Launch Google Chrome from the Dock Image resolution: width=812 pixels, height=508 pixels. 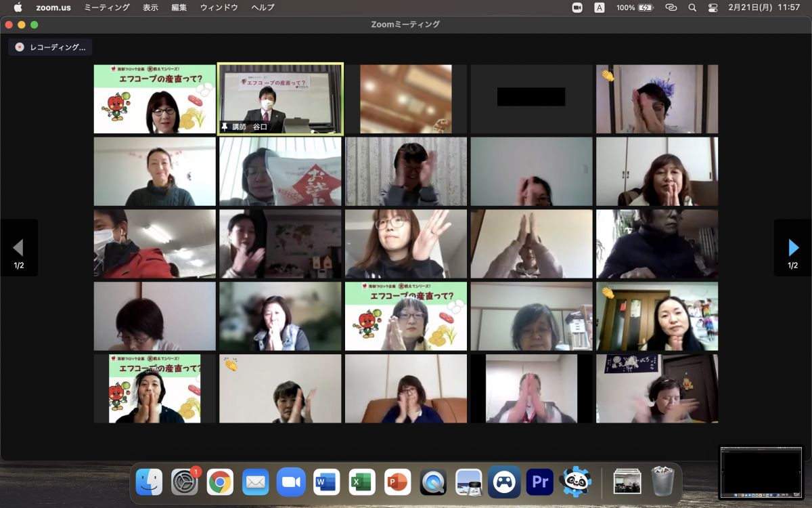point(220,482)
